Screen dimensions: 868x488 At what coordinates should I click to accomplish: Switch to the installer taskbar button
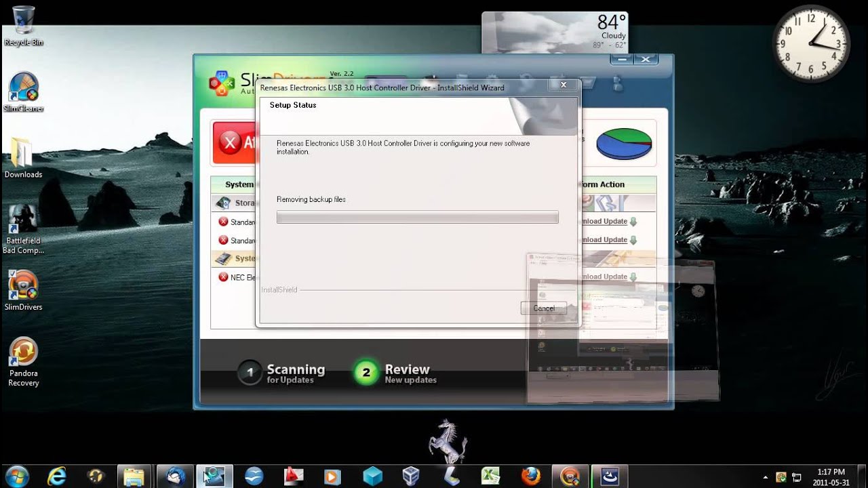tap(610, 476)
